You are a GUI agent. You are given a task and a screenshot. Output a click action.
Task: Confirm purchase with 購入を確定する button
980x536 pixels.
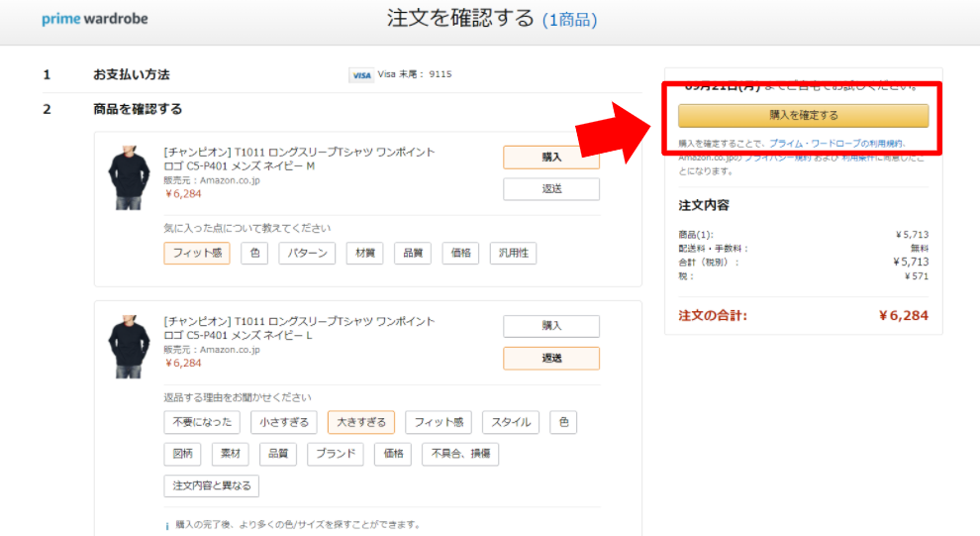[x=803, y=115]
